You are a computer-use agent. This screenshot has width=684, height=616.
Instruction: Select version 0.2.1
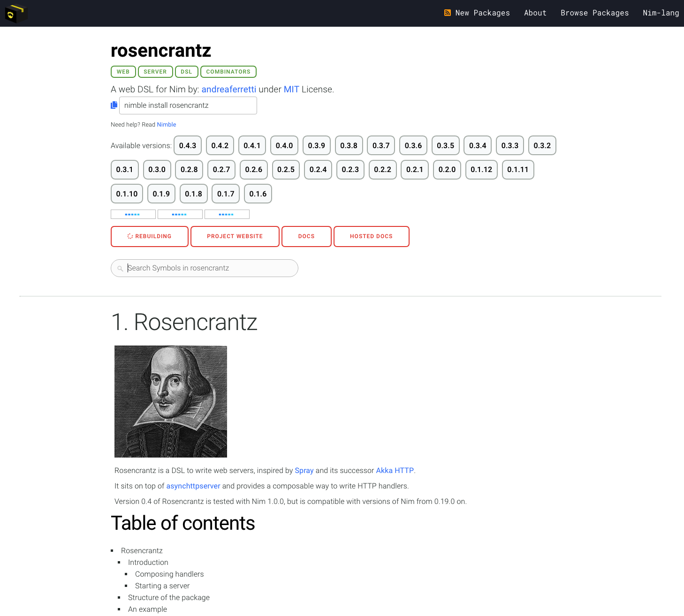click(415, 170)
